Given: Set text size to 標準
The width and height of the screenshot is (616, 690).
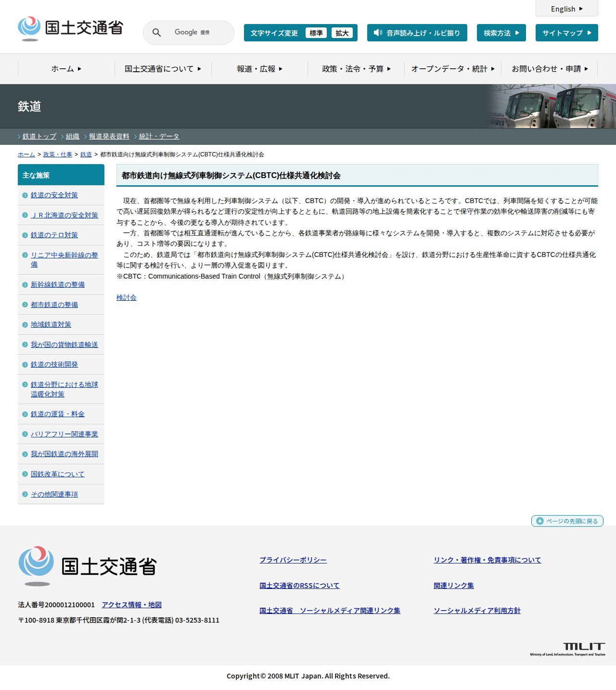Looking at the screenshot, I should tap(316, 33).
